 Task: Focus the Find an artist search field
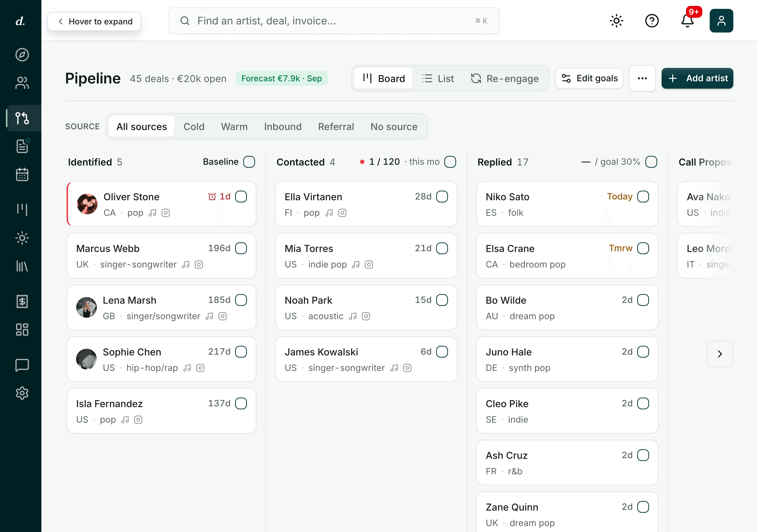tap(334, 21)
